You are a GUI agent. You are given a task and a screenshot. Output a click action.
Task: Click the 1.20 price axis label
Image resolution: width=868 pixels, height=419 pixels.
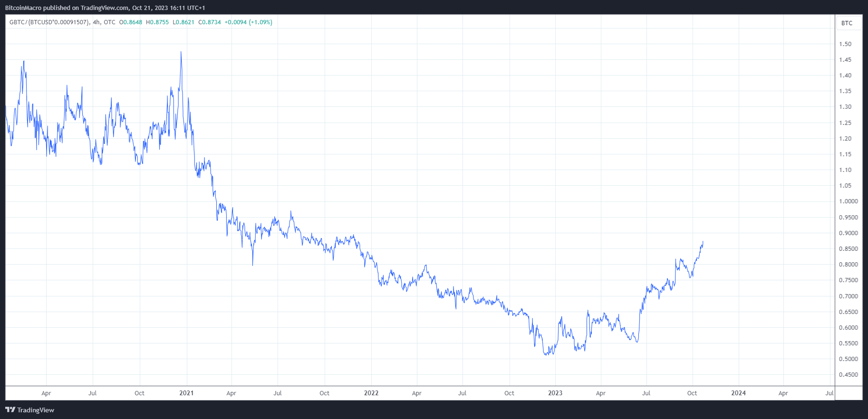(845, 139)
